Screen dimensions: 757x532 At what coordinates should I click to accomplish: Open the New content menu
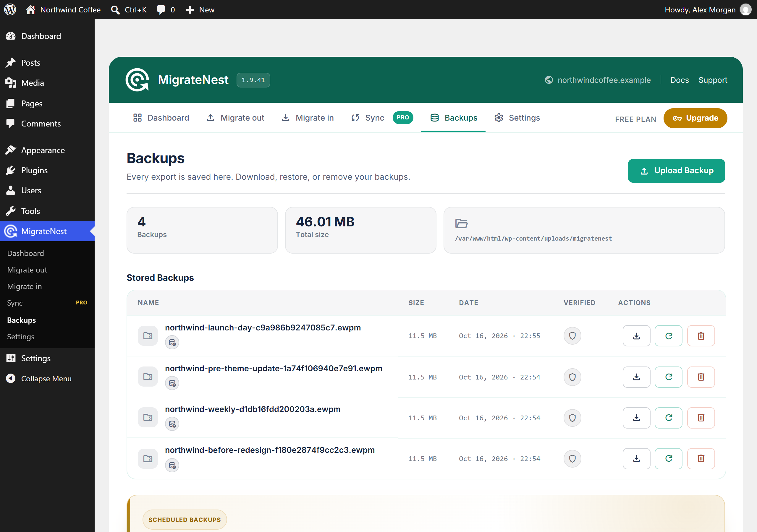click(200, 9)
